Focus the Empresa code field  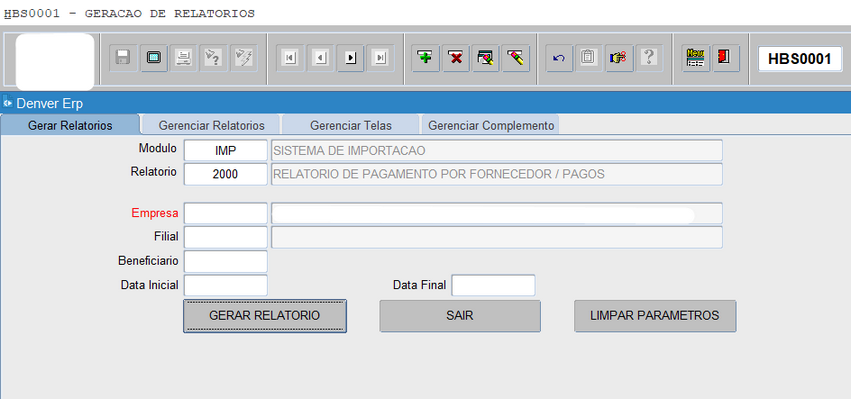226,213
